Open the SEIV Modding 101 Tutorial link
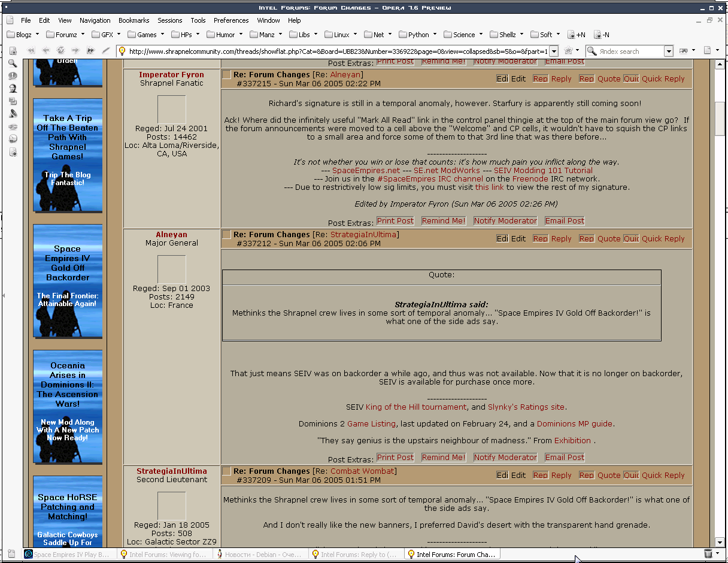The image size is (728, 563). pos(543,171)
